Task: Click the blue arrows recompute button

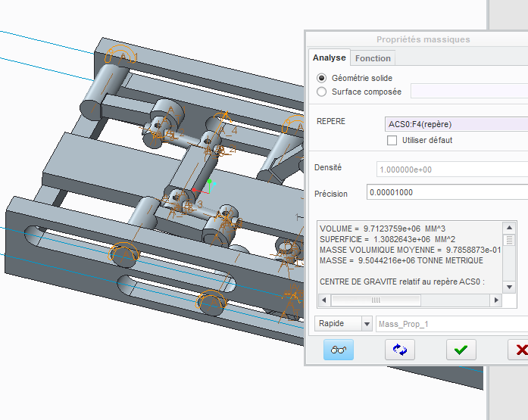Action: (401, 350)
